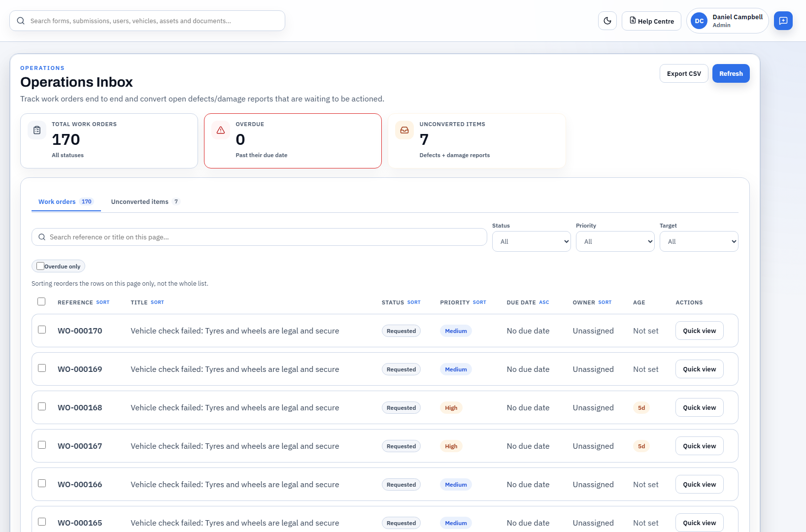
Task: Click the 170 count badge on Work orders tab
Action: pyautogui.click(x=87, y=201)
